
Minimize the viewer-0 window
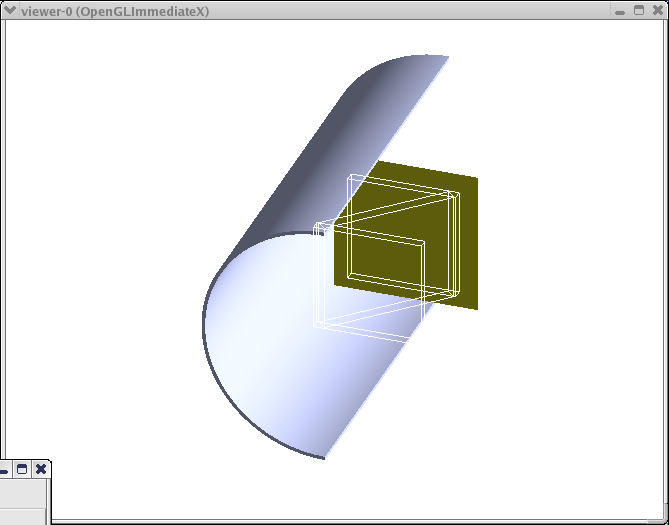click(621, 10)
